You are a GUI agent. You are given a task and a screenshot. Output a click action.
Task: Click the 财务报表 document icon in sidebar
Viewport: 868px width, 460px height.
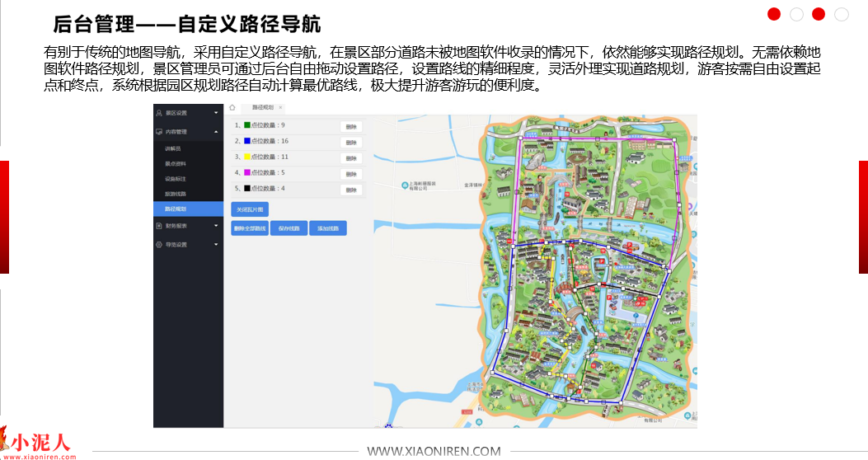pyautogui.click(x=159, y=225)
